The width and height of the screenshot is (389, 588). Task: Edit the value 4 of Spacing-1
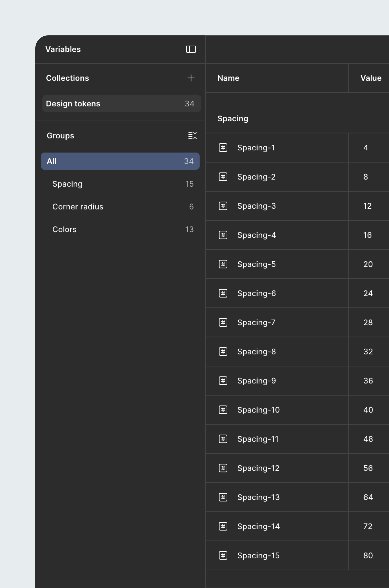(x=365, y=148)
